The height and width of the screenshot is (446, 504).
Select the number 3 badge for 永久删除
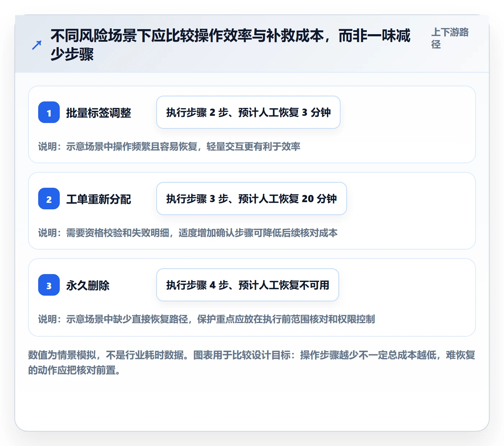click(x=49, y=285)
